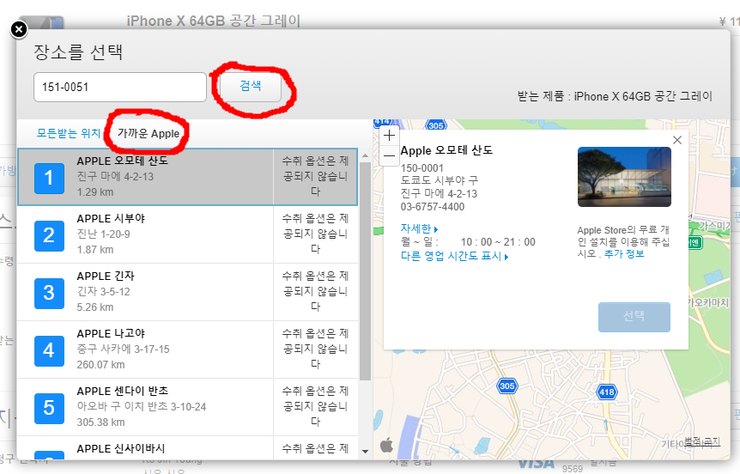Image resolution: width=740 pixels, height=474 pixels.
Task: Expand 다른 영업 시간도 표시 hours link
Action: click(454, 256)
